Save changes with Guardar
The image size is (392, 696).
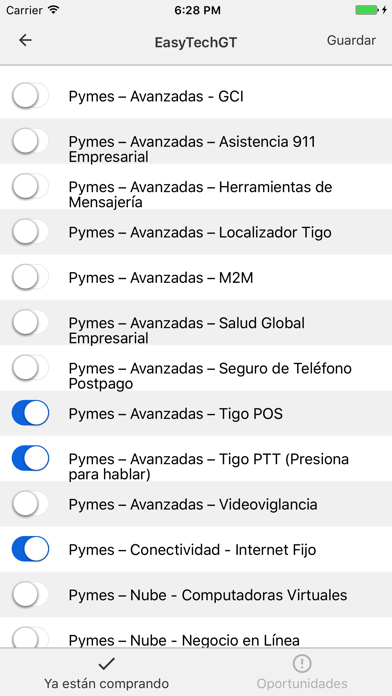click(x=351, y=40)
